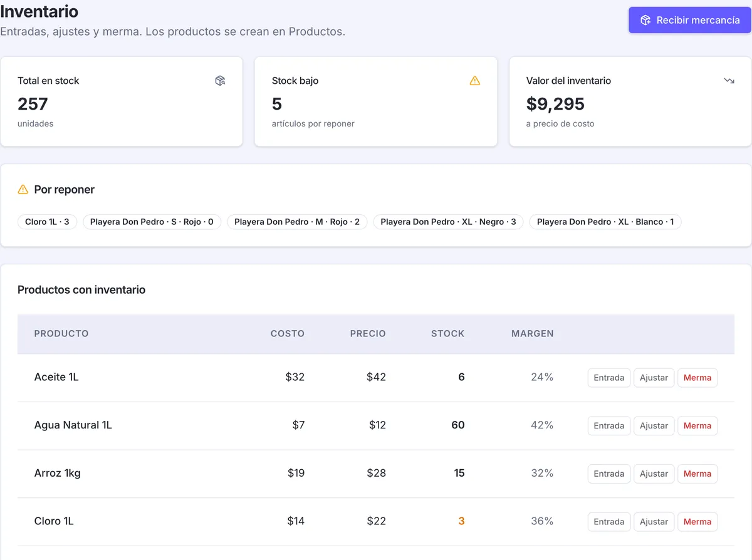Image resolution: width=752 pixels, height=560 pixels.
Task: Click Entrada for Aceite 1L
Action: pyautogui.click(x=609, y=378)
